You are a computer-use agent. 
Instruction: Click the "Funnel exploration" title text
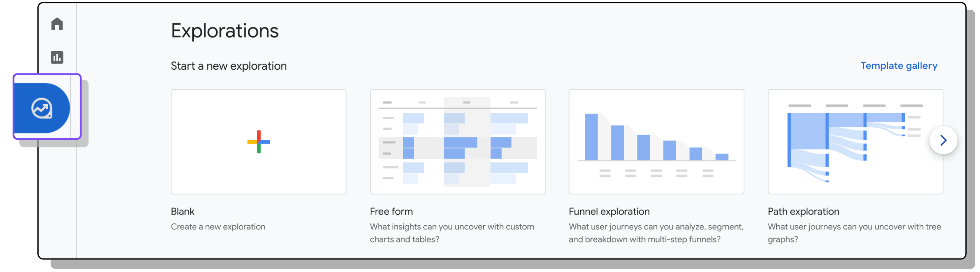click(x=609, y=212)
